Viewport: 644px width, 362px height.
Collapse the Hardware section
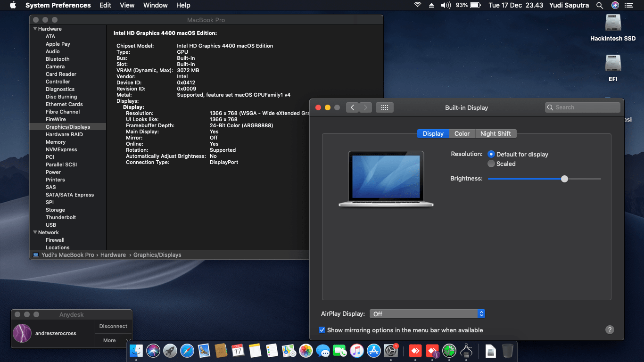click(x=34, y=29)
